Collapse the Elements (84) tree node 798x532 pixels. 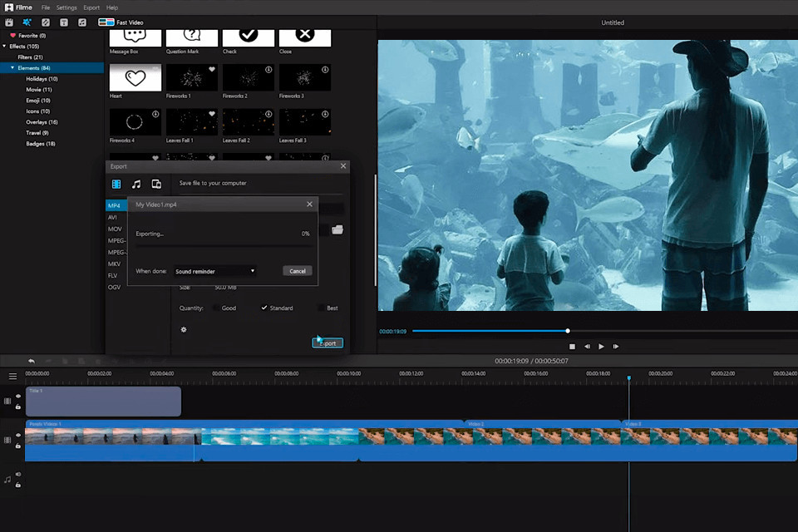(12, 68)
